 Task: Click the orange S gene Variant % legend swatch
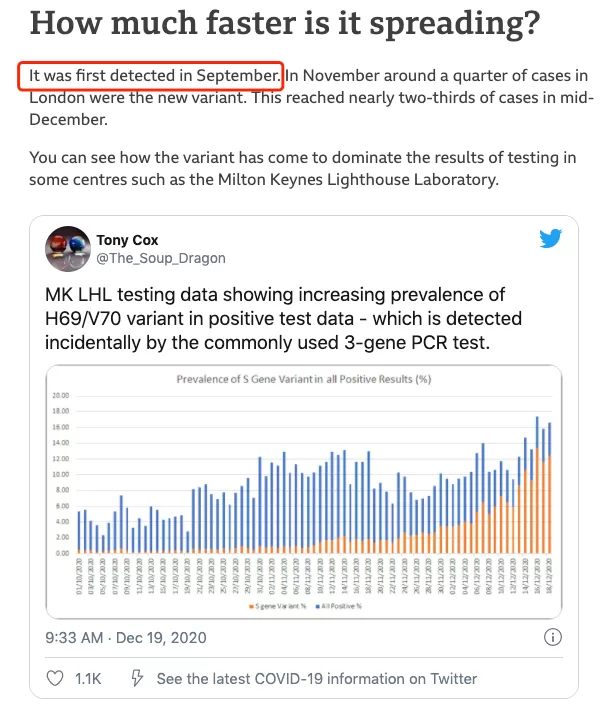[x=251, y=606]
